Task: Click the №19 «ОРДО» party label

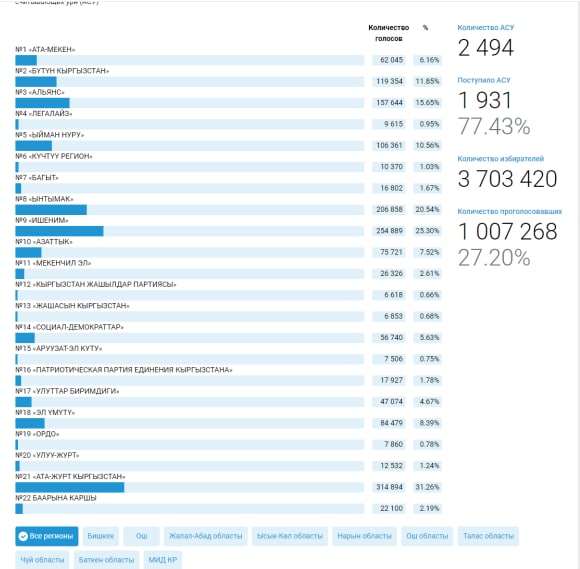Action: coord(37,434)
